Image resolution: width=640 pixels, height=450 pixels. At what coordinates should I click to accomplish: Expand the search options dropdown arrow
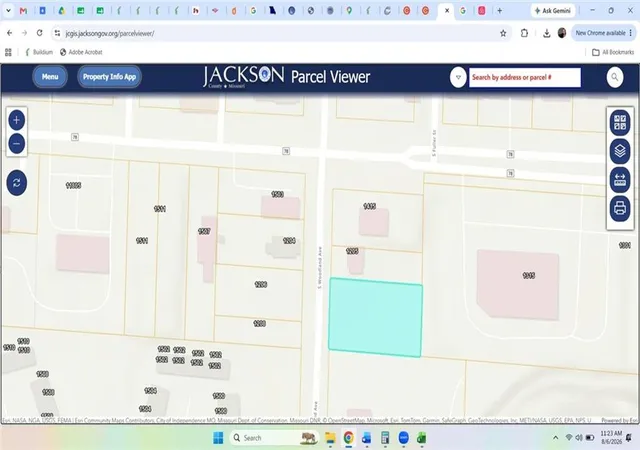458,77
